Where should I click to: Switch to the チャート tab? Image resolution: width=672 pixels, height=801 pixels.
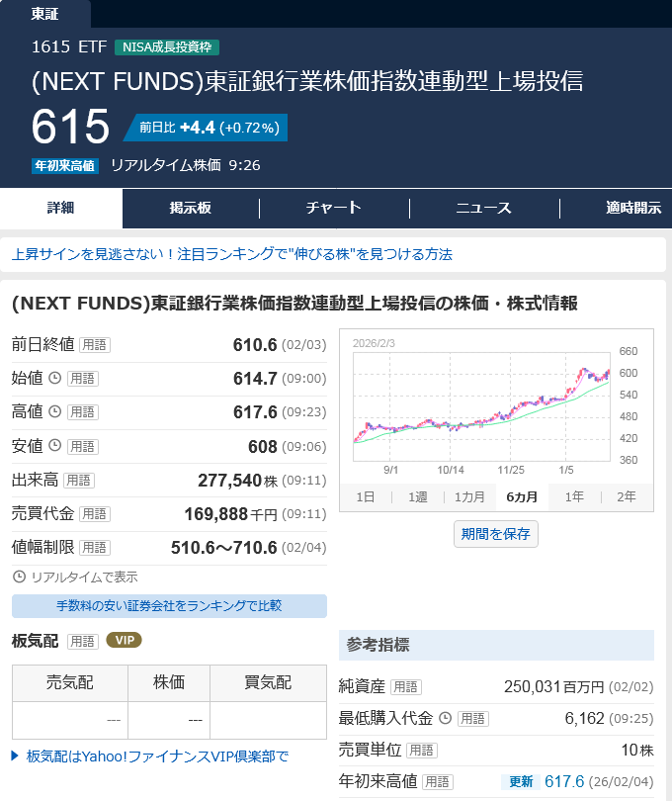click(x=334, y=208)
